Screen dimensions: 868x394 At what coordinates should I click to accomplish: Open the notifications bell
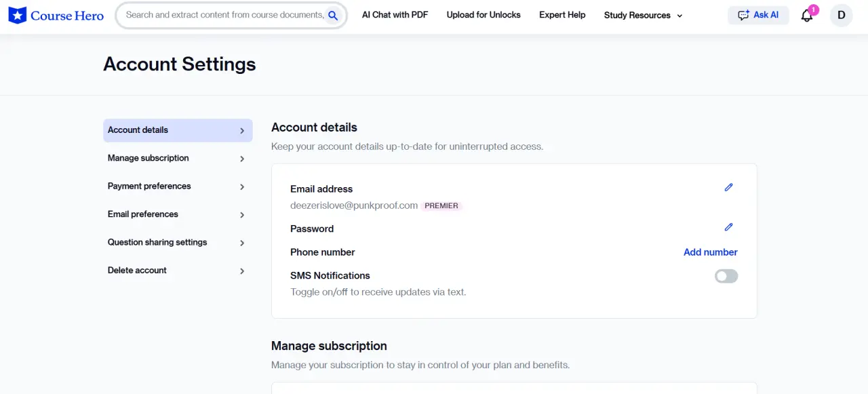[x=807, y=16]
